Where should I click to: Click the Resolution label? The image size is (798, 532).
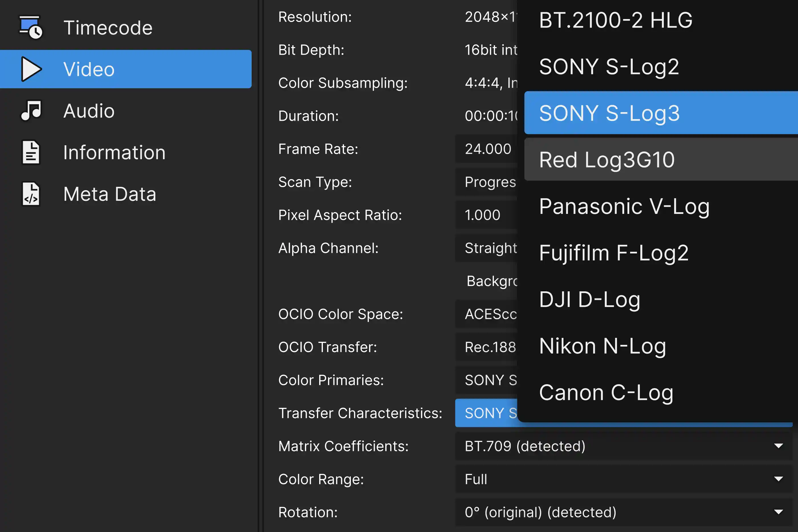pos(315,17)
